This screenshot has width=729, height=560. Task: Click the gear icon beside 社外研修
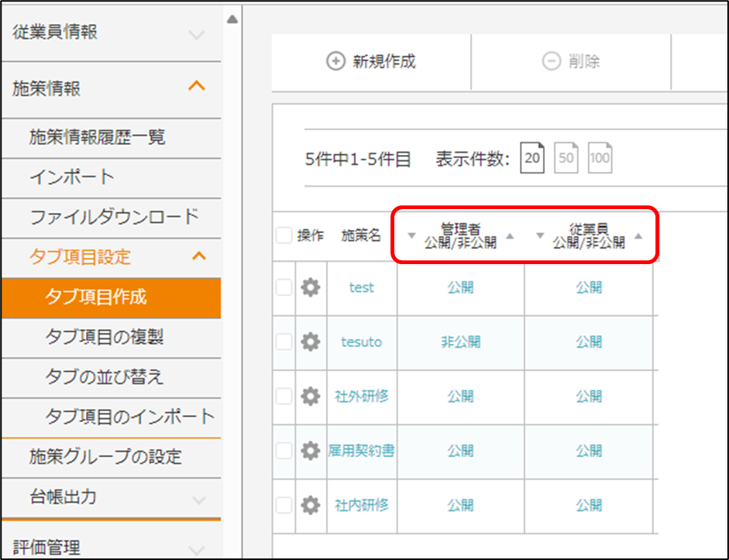coord(310,397)
